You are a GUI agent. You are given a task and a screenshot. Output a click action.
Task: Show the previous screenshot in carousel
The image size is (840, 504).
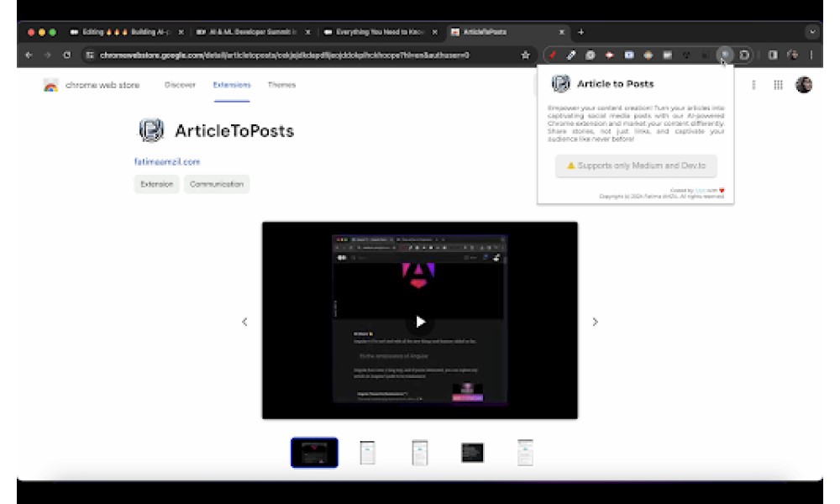(244, 322)
